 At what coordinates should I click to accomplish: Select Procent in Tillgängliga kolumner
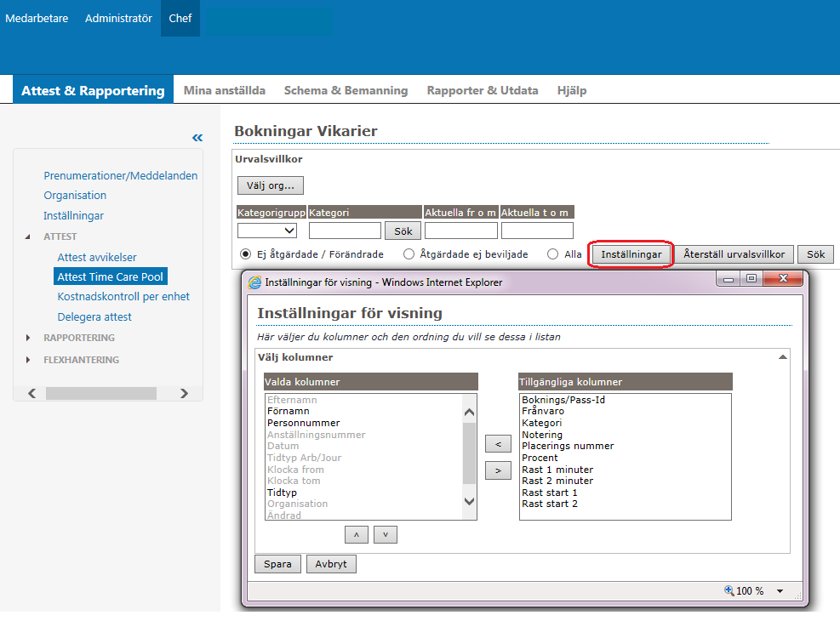540,458
